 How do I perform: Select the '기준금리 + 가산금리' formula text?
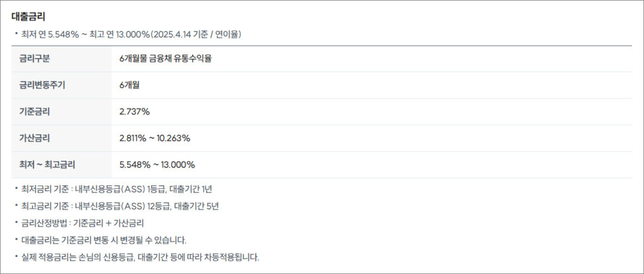point(108,223)
